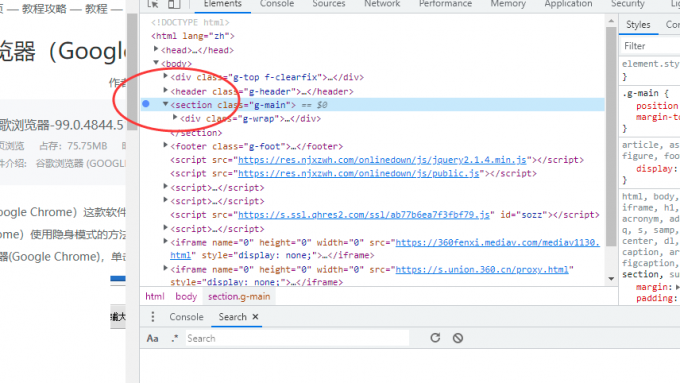The image size is (680, 383).
Task: Toggle match case Aa option
Action: point(152,338)
